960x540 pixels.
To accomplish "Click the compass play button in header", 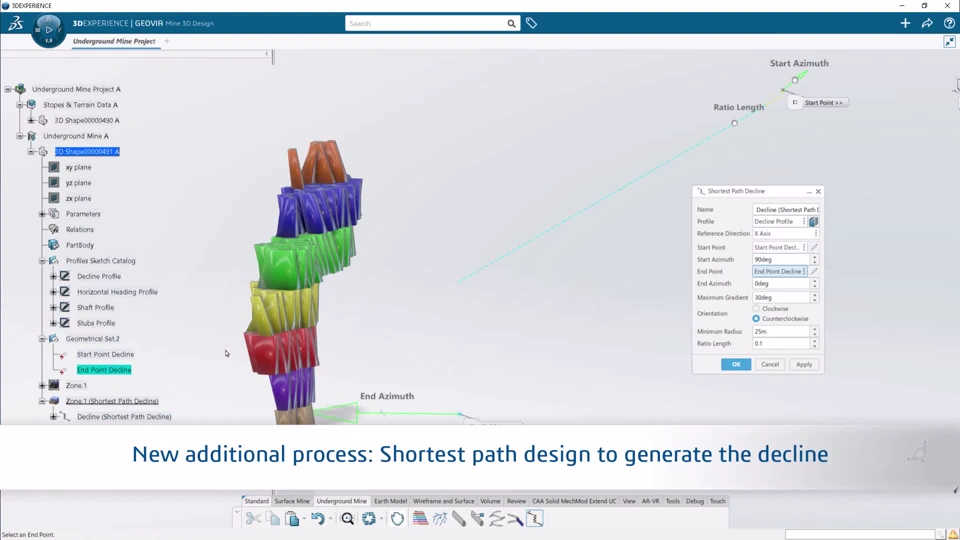I will point(48,29).
